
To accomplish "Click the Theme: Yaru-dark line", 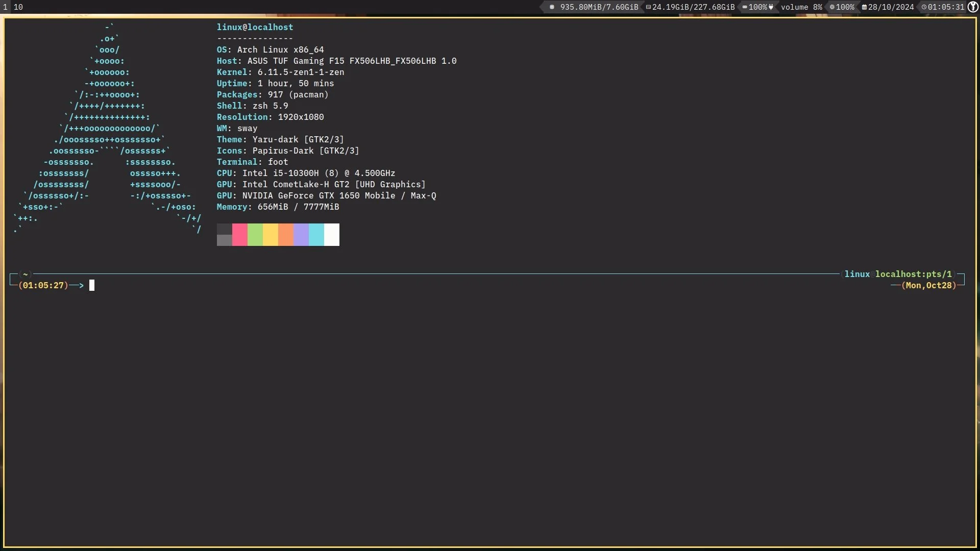I will (x=280, y=139).
